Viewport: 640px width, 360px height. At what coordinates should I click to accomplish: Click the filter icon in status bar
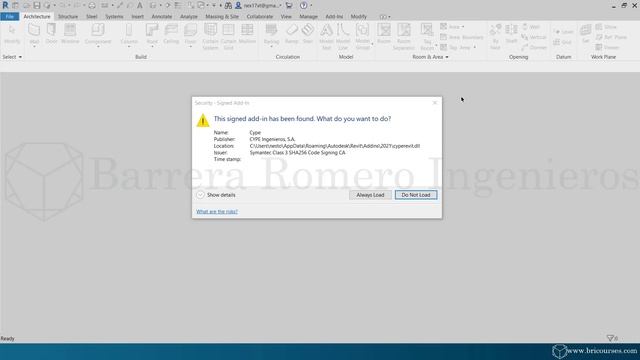point(610,338)
